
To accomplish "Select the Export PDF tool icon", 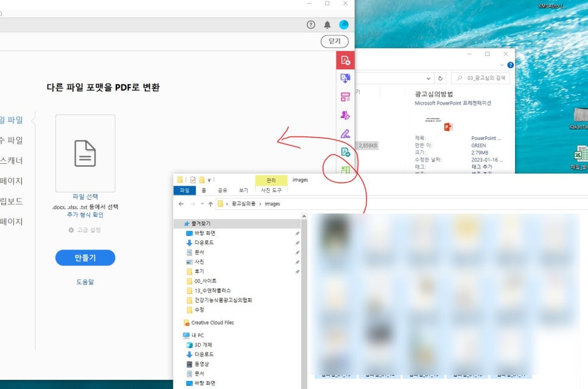I will (345, 152).
